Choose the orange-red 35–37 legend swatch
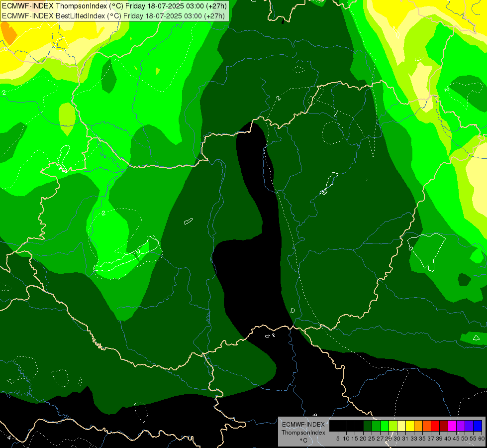Viewport: 487px width, 448px height. 427,426
